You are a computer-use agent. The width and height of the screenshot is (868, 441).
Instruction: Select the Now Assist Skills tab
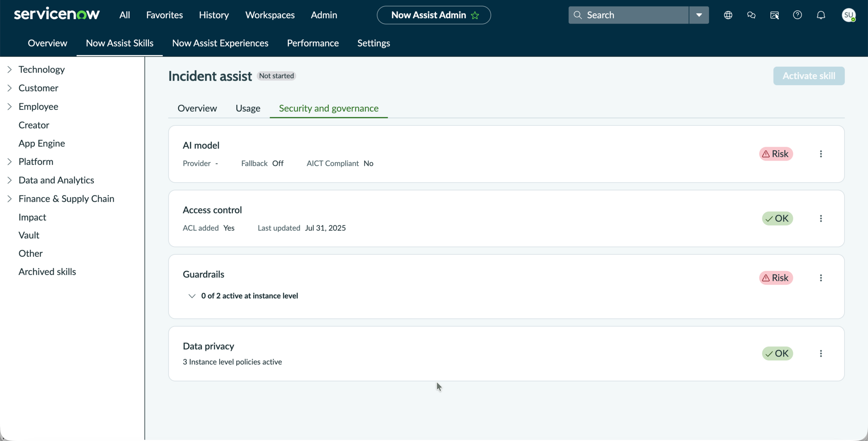(119, 43)
